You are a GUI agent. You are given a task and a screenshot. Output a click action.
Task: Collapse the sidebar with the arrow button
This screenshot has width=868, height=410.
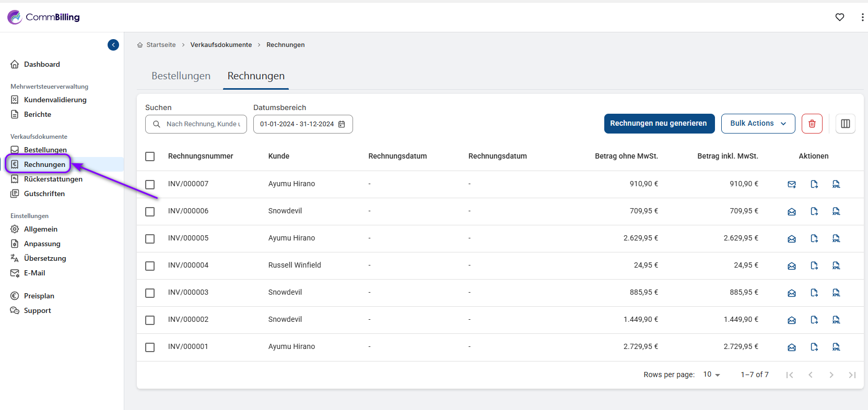click(113, 45)
